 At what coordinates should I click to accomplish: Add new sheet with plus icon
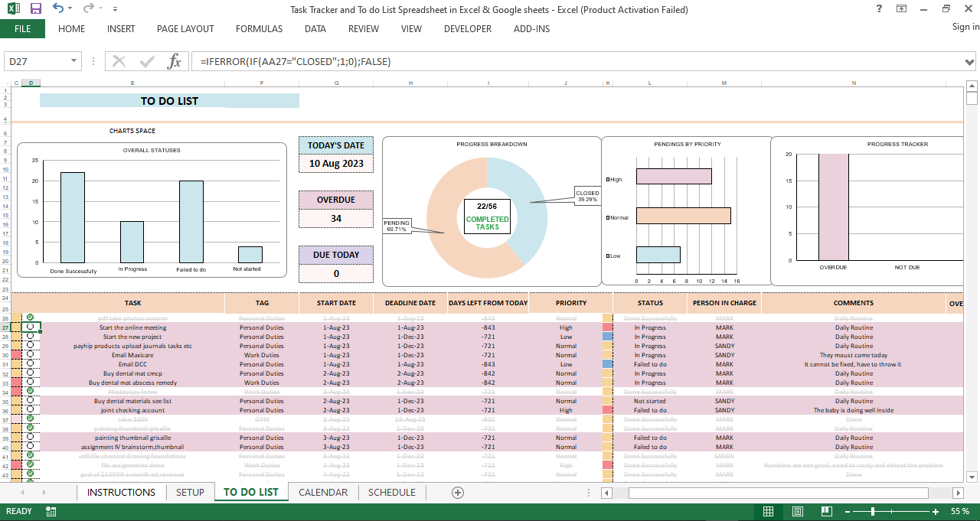click(x=458, y=493)
